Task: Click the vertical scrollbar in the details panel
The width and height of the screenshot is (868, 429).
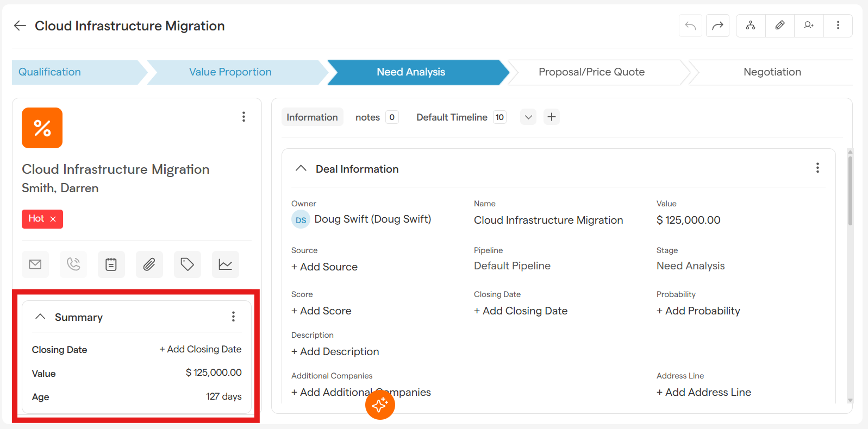Action: click(x=850, y=190)
